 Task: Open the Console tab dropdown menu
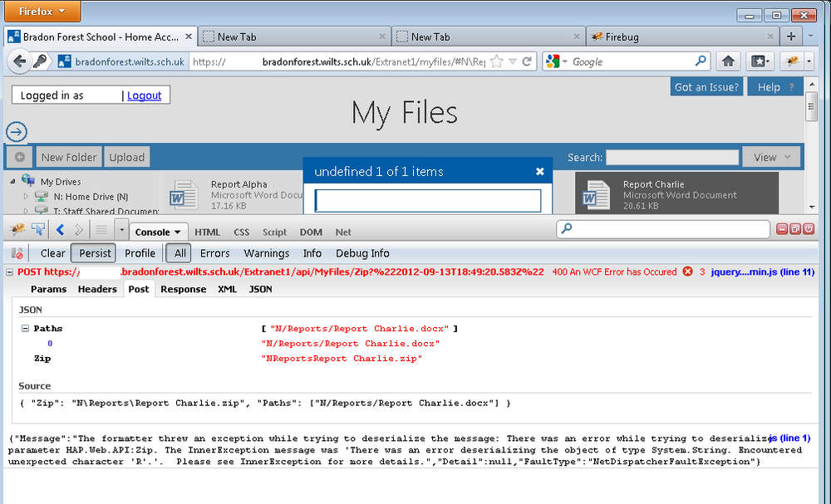tap(178, 232)
